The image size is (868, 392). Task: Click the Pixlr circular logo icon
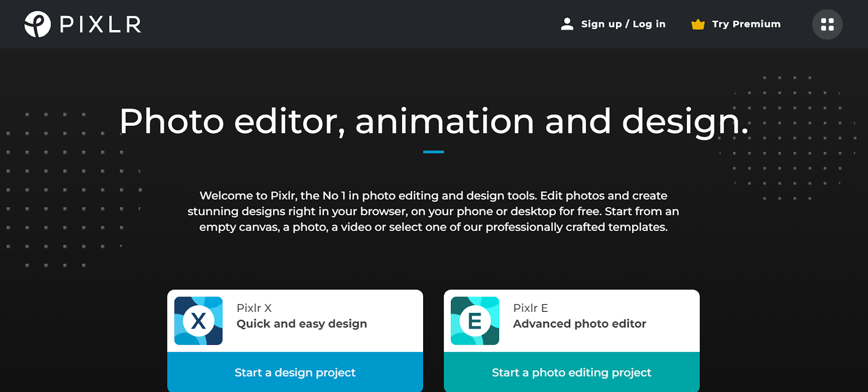[37, 24]
